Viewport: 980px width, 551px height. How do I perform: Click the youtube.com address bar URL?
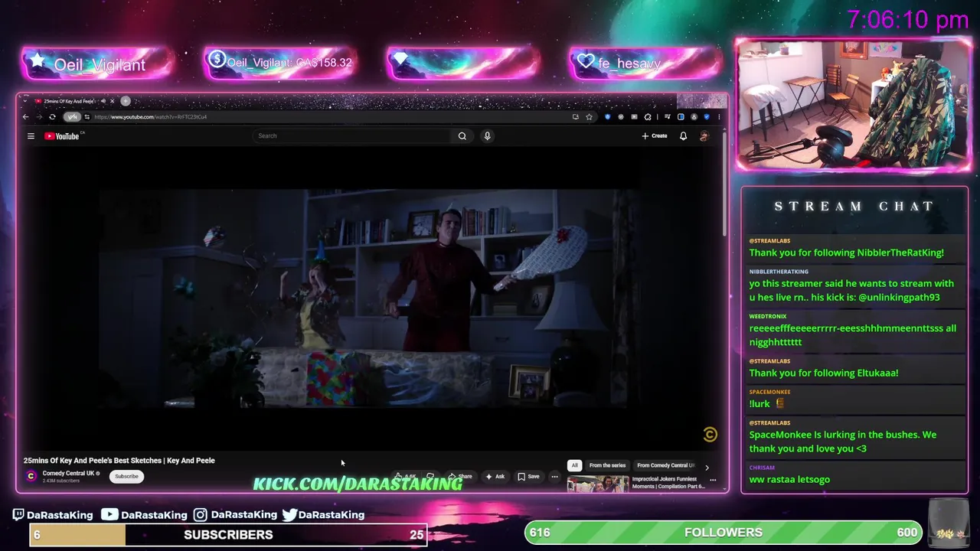151,117
